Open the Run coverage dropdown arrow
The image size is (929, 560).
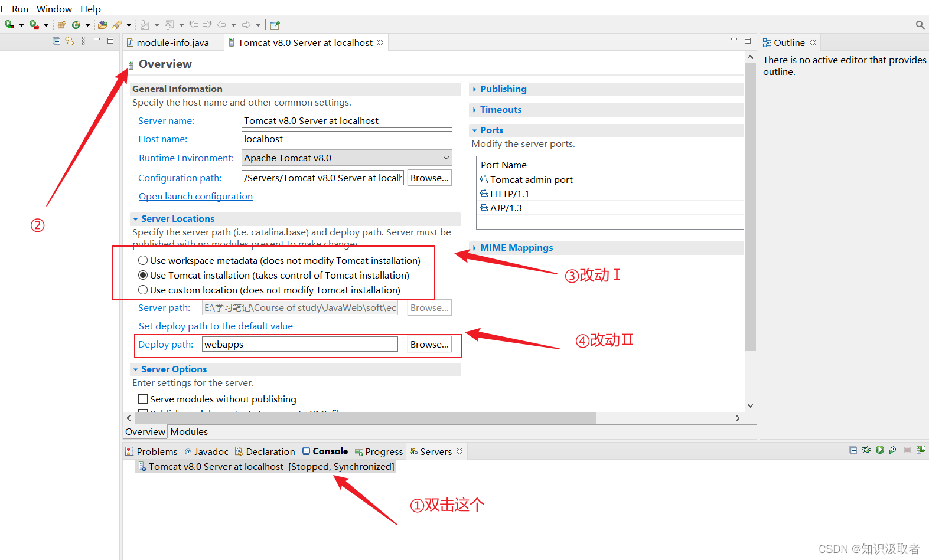(21, 25)
